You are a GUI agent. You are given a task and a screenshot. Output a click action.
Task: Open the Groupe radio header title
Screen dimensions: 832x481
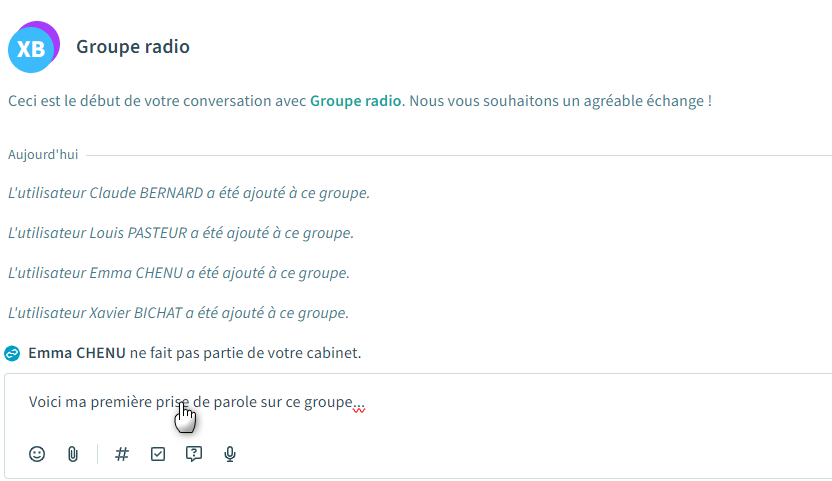[x=133, y=47]
